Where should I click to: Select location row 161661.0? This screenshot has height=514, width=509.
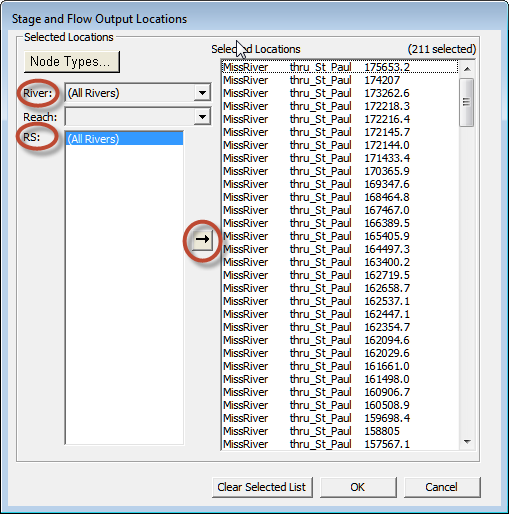340,366
